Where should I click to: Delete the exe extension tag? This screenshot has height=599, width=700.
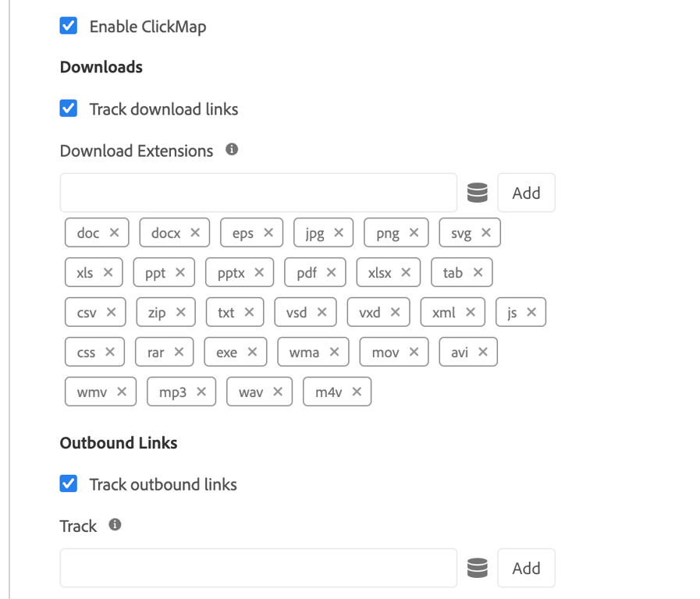coord(252,352)
